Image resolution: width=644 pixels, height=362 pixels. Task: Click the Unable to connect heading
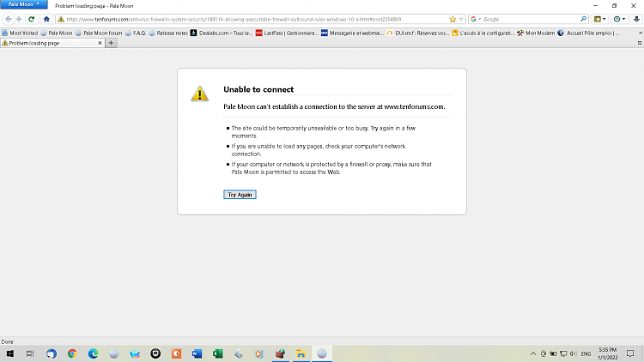pyautogui.click(x=258, y=89)
